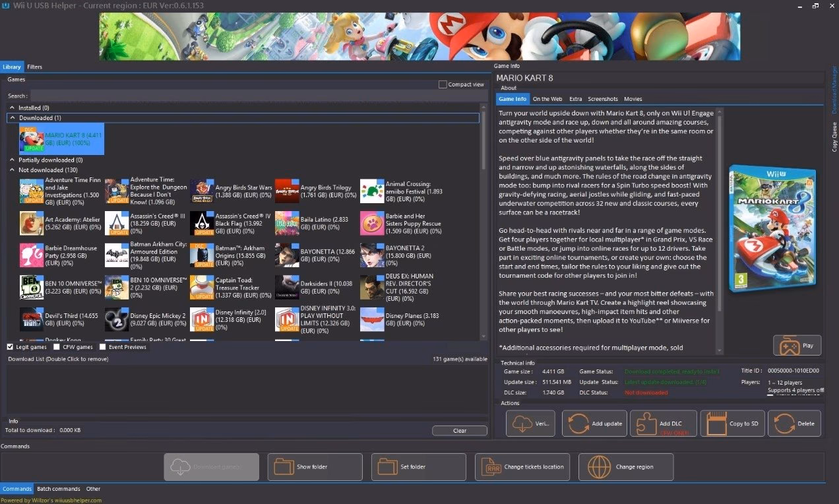Image resolution: width=839 pixels, height=504 pixels.
Task: Delete the selected game
Action: (x=795, y=424)
